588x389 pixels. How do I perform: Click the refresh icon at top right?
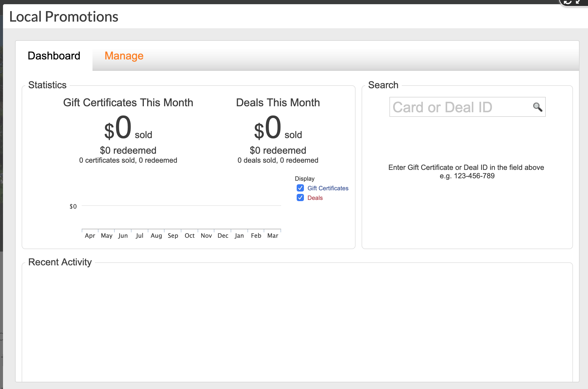click(567, 2)
